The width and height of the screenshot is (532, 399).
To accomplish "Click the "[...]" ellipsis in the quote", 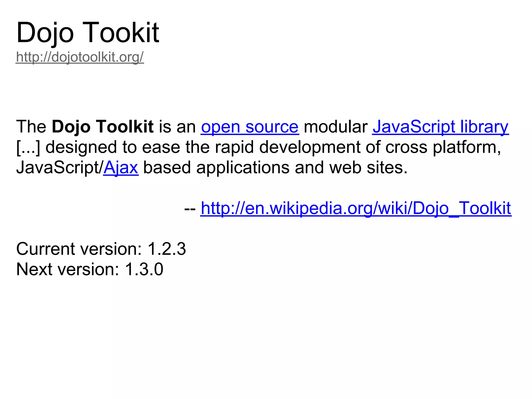I will pyautogui.click(x=28, y=147).
